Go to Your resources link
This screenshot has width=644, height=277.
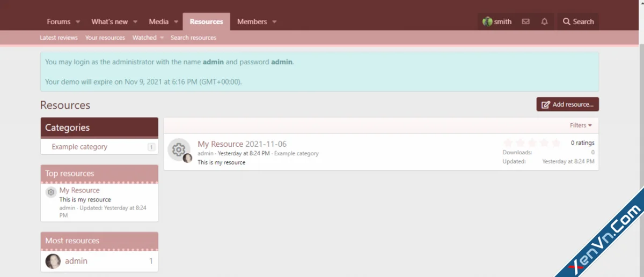point(105,38)
